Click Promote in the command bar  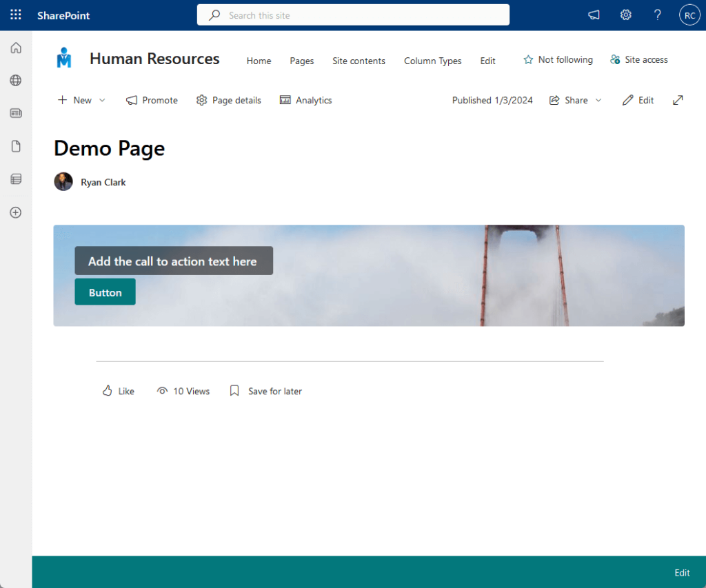(152, 100)
